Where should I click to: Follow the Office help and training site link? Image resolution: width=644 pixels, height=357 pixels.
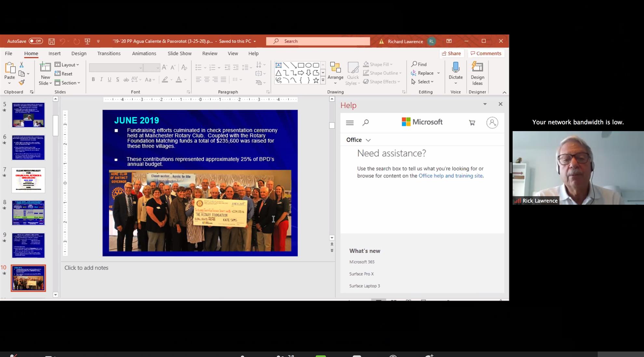pos(450,176)
